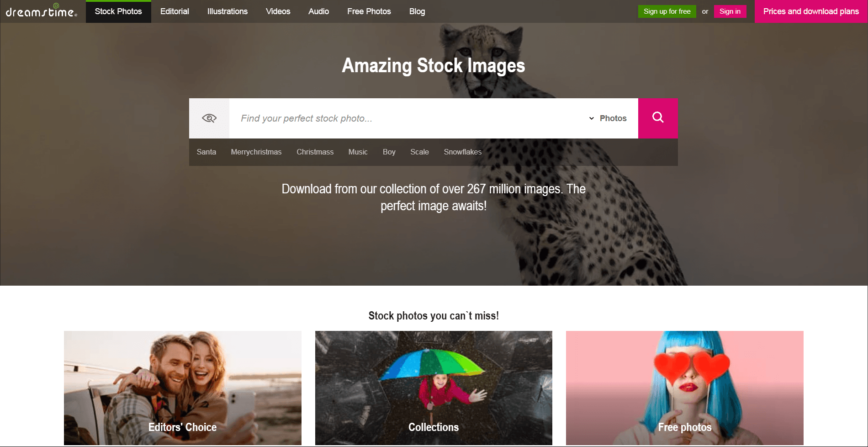Viewport: 868px width, 447px height.
Task: Select the Santa suggested keyword
Action: pos(206,152)
